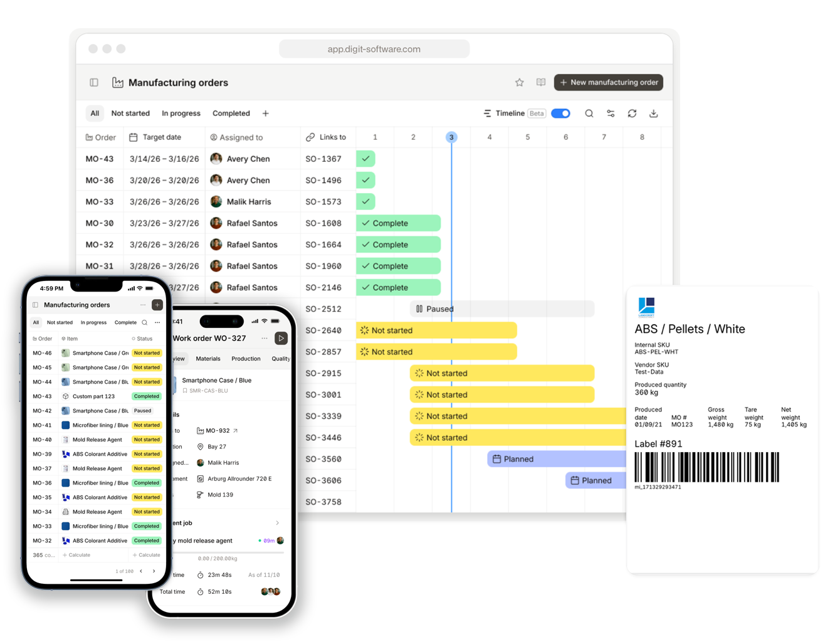This screenshot has width=835, height=644.
Task: Refresh the manufacturing orders list
Action: click(x=632, y=113)
